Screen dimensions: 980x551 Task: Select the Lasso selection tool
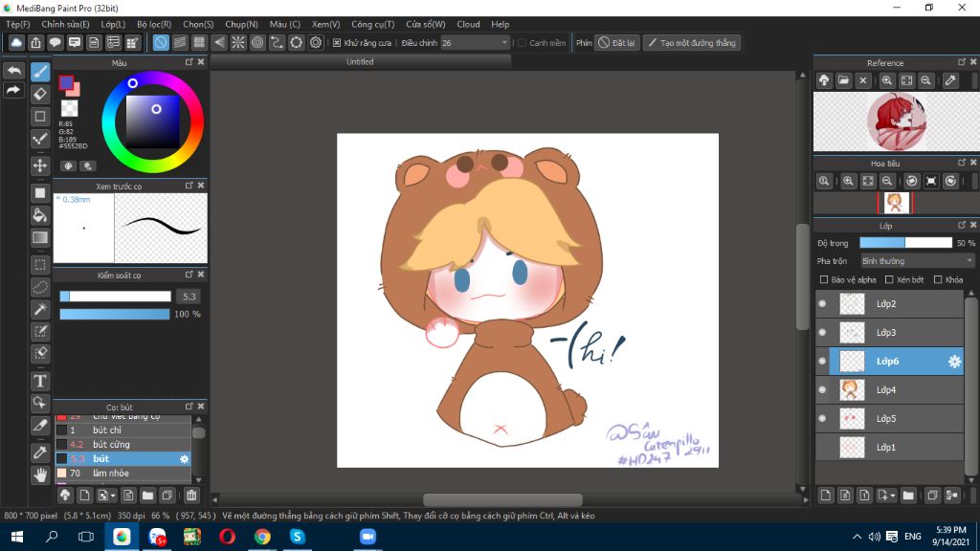coord(40,287)
